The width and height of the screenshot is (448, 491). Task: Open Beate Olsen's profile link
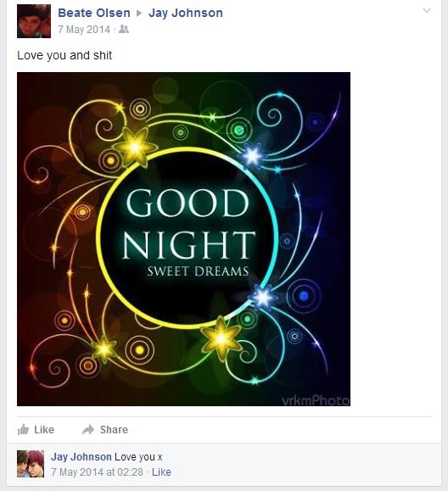(94, 13)
